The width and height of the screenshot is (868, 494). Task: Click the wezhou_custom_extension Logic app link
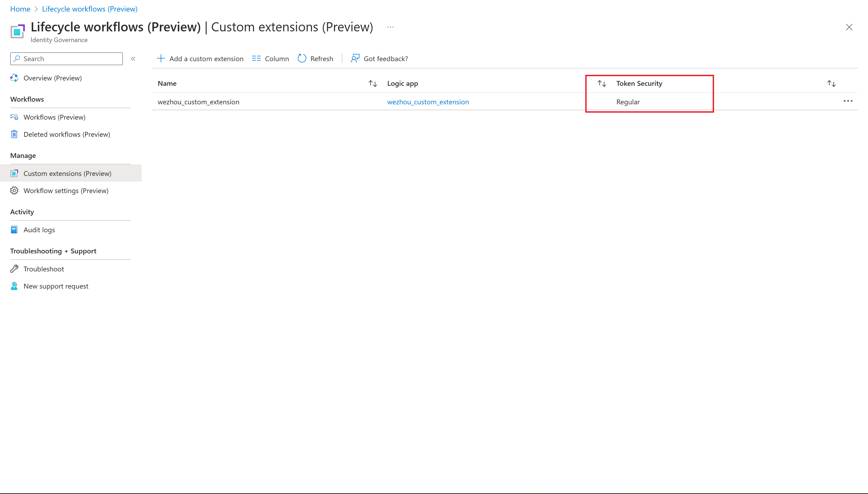click(x=428, y=101)
